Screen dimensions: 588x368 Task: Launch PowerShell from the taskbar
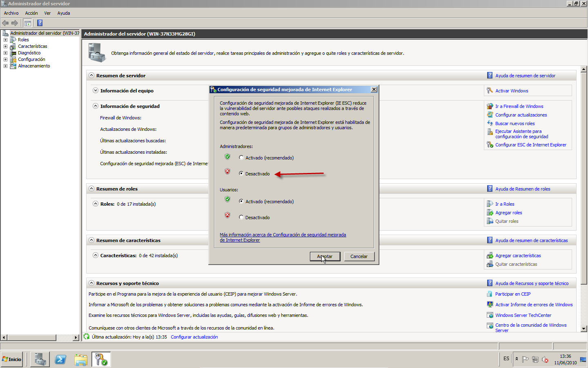click(60, 359)
